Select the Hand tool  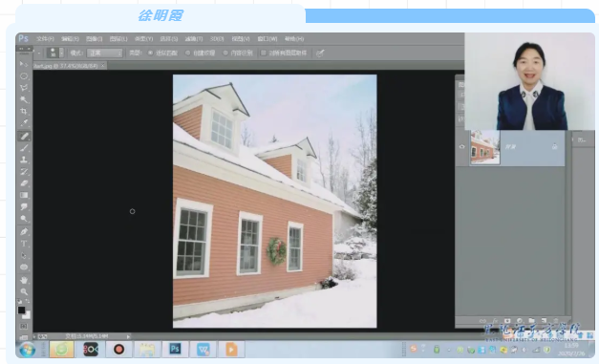click(24, 280)
